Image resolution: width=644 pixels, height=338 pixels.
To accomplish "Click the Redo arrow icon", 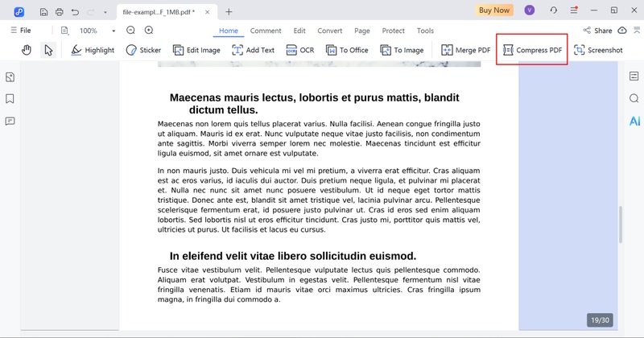I will [90, 12].
